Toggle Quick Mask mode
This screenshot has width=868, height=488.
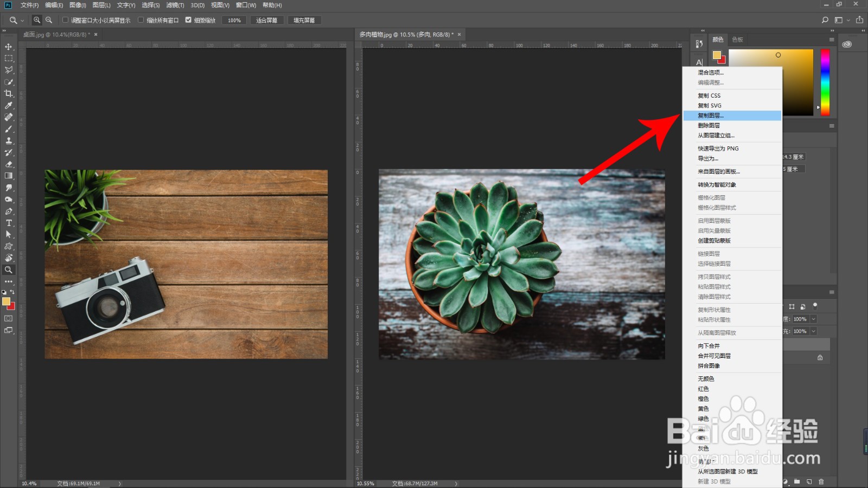[9, 318]
